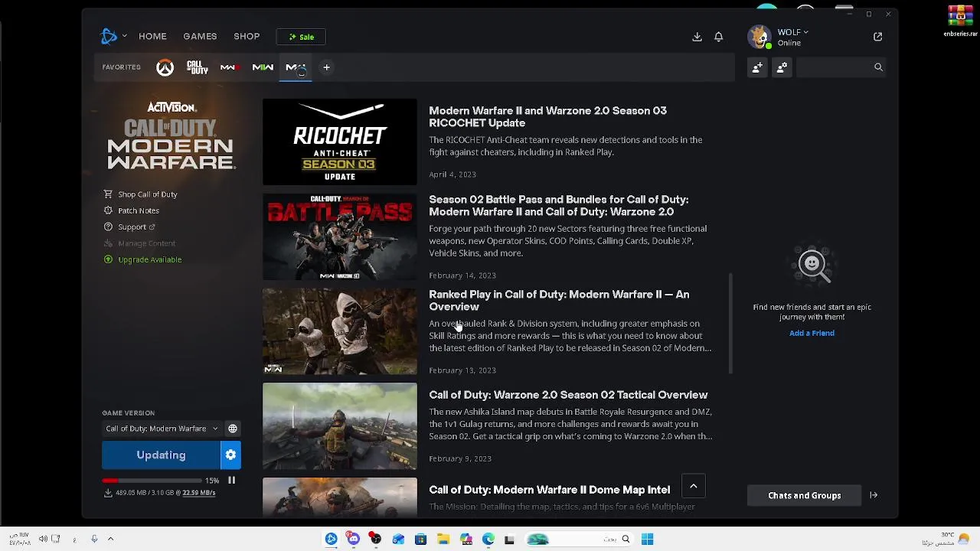The height and width of the screenshot is (551, 980).
Task: Open the SHOP tab
Action: click(x=247, y=36)
